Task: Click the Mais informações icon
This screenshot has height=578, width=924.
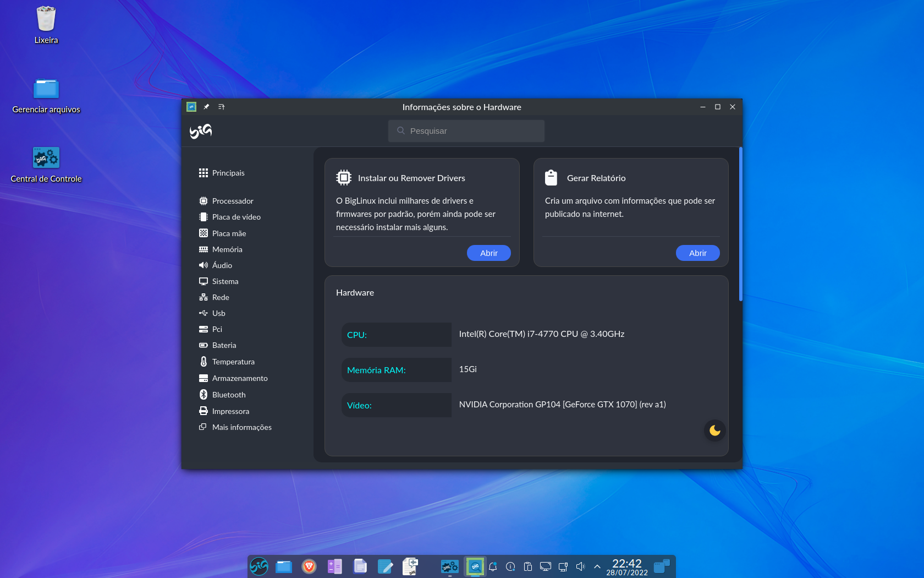Action: [203, 427]
